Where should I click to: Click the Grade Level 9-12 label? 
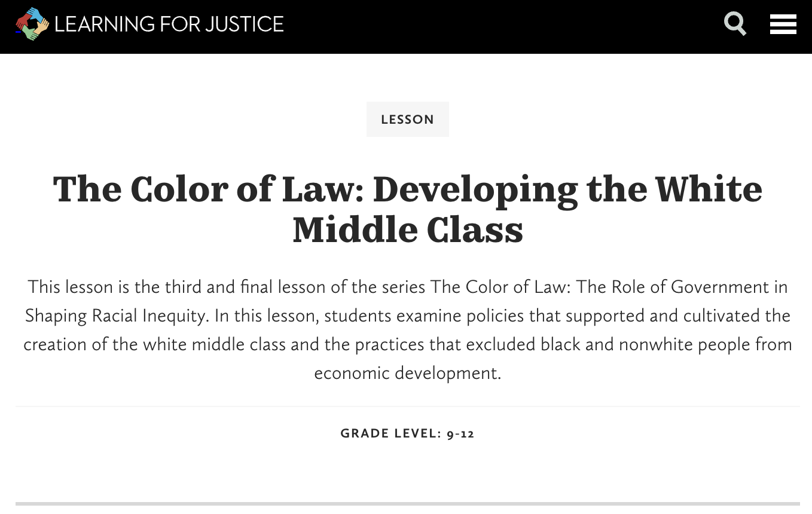407,433
